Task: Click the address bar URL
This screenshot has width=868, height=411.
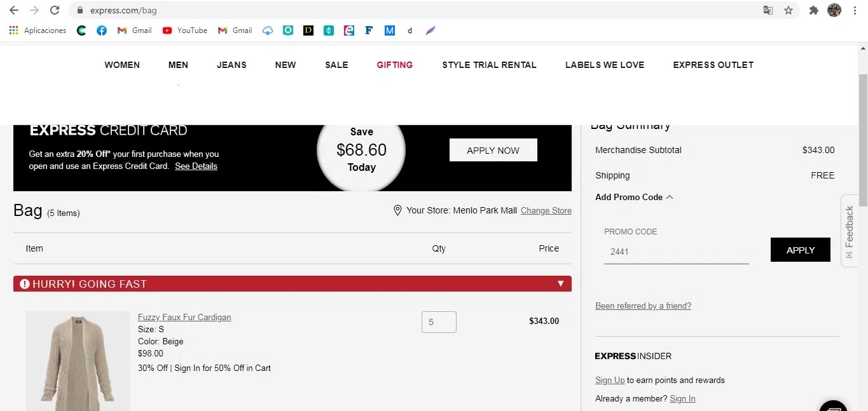Action: click(123, 10)
